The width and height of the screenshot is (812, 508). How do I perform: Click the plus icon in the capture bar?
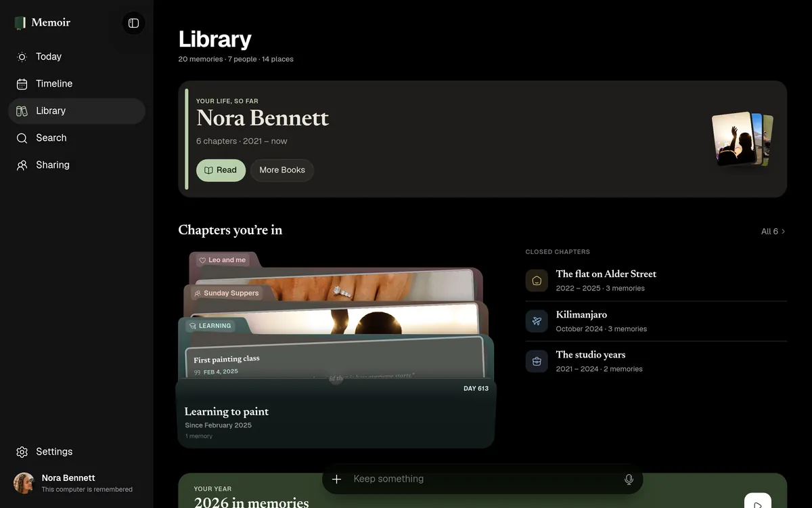[x=336, y=479]
